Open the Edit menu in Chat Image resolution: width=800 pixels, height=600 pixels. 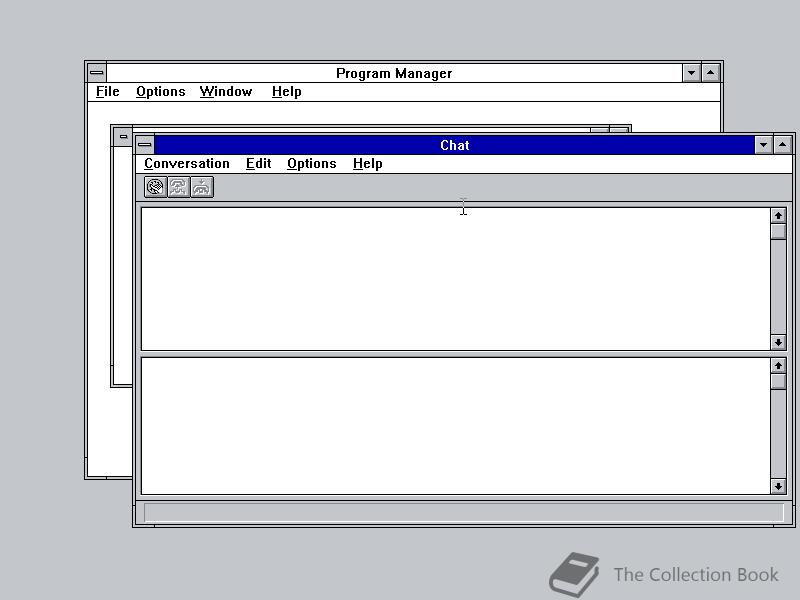pyautogui.click(x=258, y=164)
